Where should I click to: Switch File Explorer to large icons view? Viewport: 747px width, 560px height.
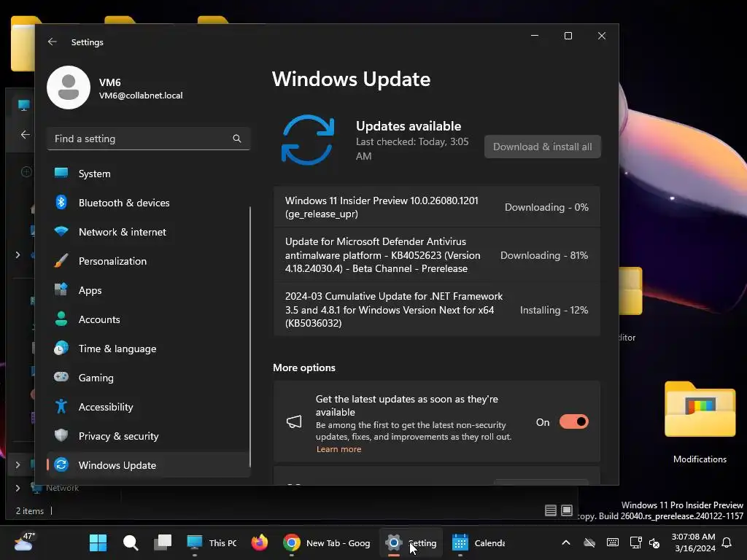pyautogui.click(x=567, y=510)
